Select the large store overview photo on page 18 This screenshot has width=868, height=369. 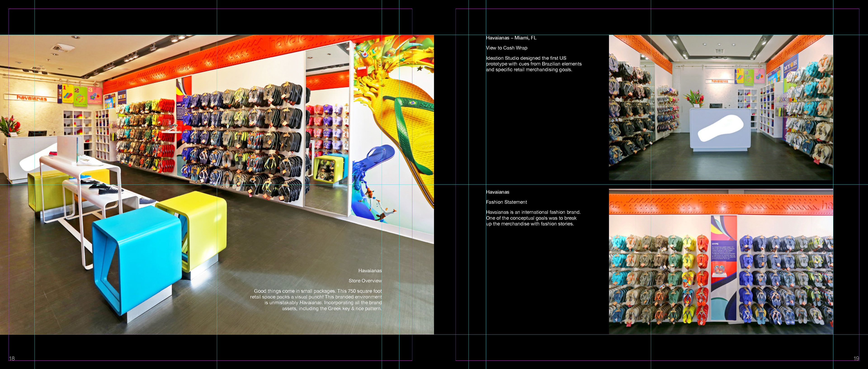coord(217,185)
